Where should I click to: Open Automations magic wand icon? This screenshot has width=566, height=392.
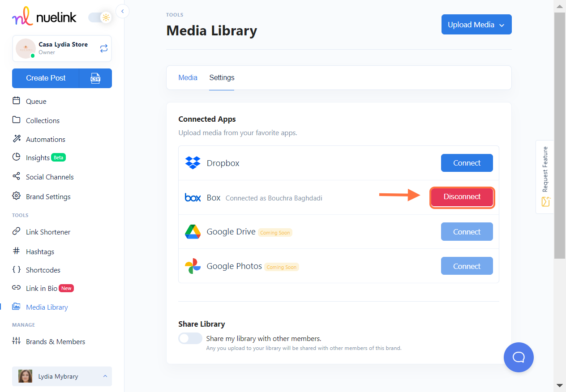point(17,139)
